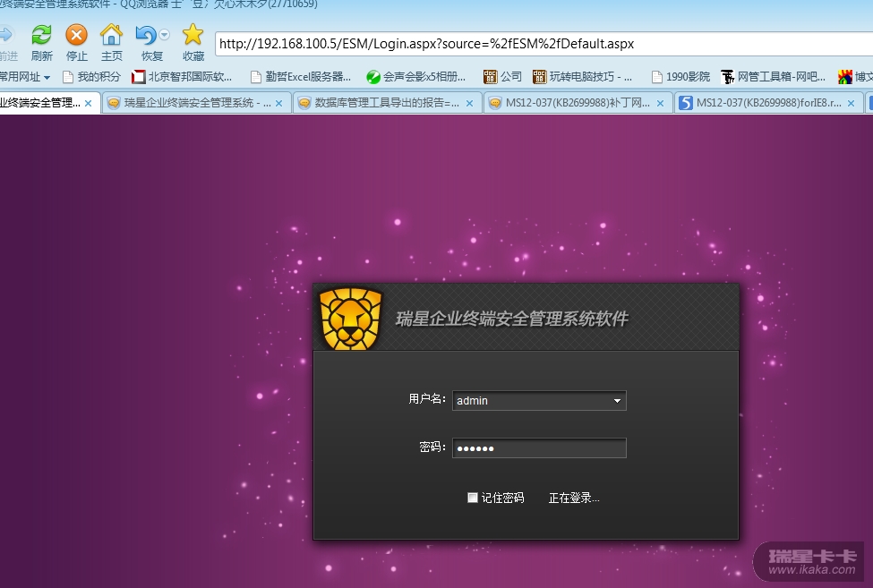The image size is (873, 588).
Task: Click the green Refresh (刷新) icon
Action: click(41, 35)
